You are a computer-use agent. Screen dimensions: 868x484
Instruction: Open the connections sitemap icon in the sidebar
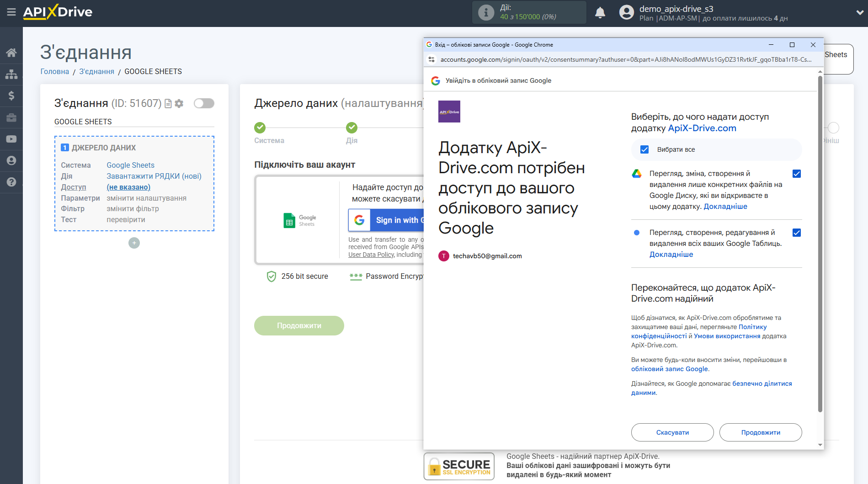(x=11, y=74)
